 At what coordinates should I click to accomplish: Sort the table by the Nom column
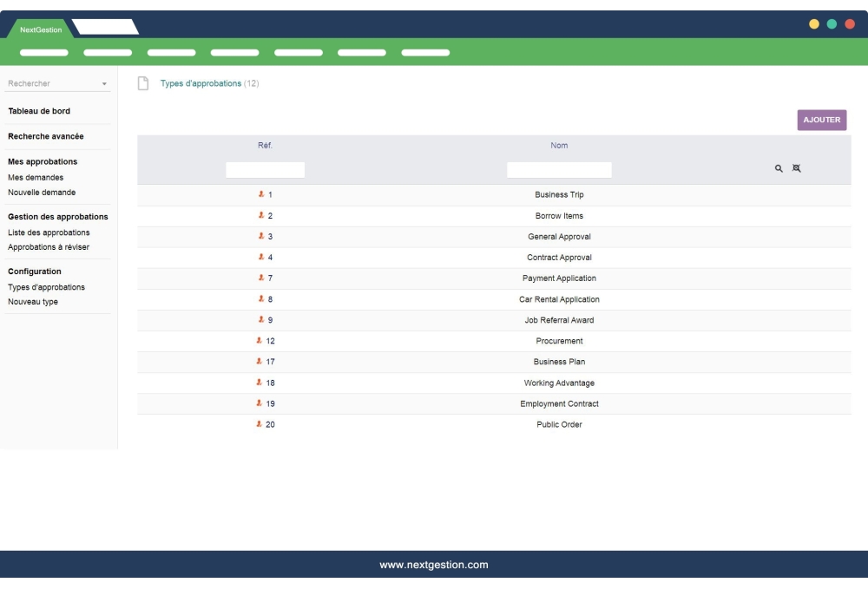point(559,146)
